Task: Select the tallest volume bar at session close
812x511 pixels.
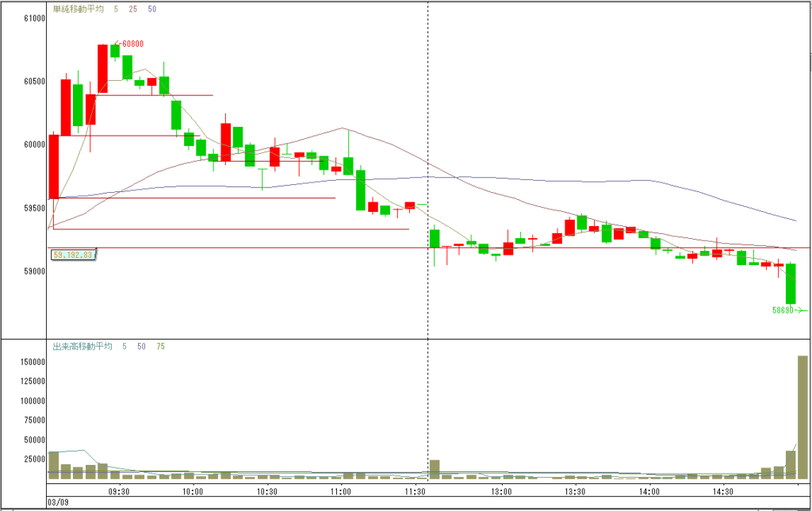Action: 802,417
